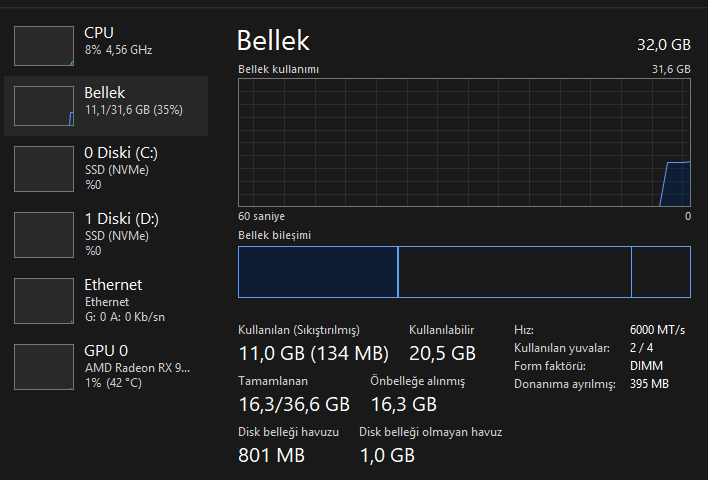Click the Ethernet G: 0 A: 0 Kb/sn text
Image resolution: width=708 pixels, height=480 pixels.
click(x=125, y=316)
